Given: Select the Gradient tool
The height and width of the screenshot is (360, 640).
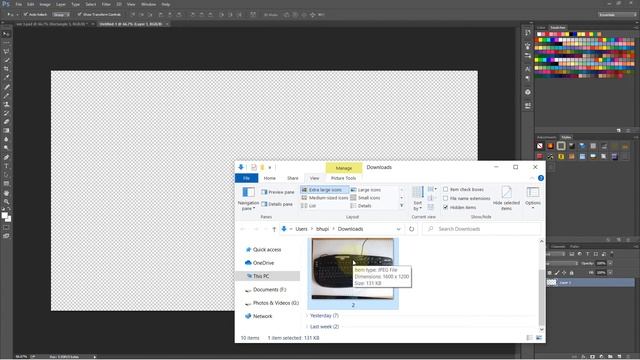Looking at the screenshot, I should [6, 131].
